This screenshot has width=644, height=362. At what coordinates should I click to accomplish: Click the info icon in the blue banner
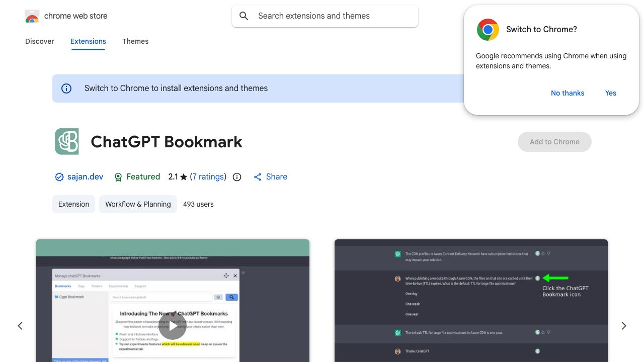tap(66, 88)
